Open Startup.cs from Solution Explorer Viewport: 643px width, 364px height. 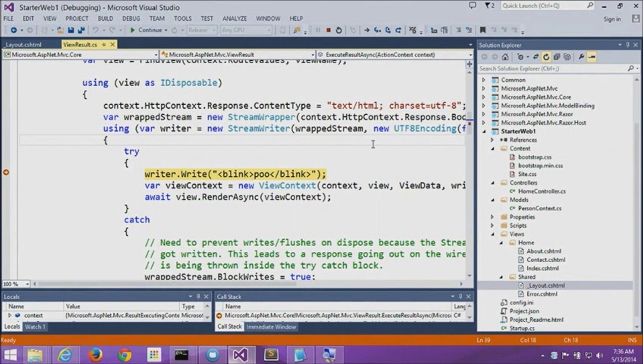[522, 329]
